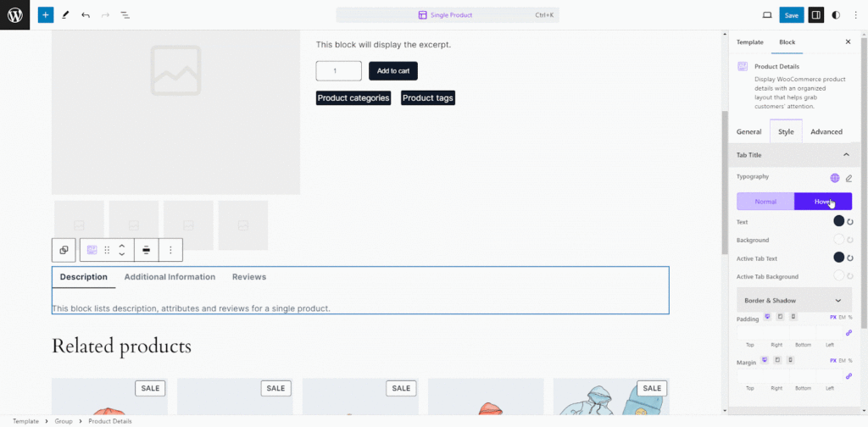
Task: Switch to Normal state styling
Action: tap(765, 202)
